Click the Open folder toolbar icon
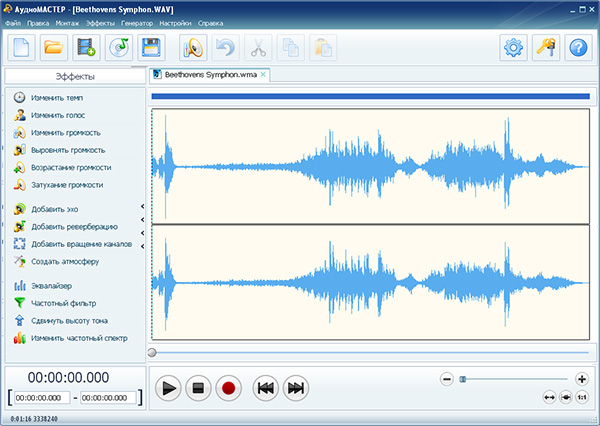Screen dimensions: 600x426 point(54,46)
